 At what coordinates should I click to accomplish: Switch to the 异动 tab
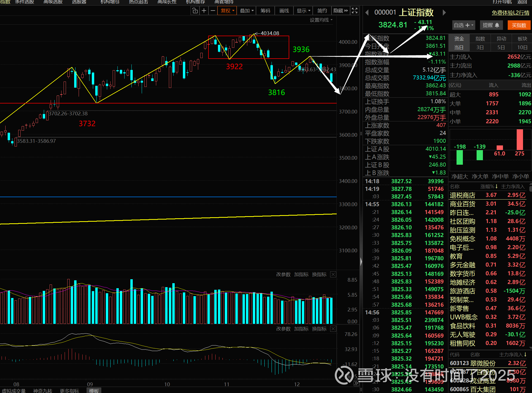501,39
